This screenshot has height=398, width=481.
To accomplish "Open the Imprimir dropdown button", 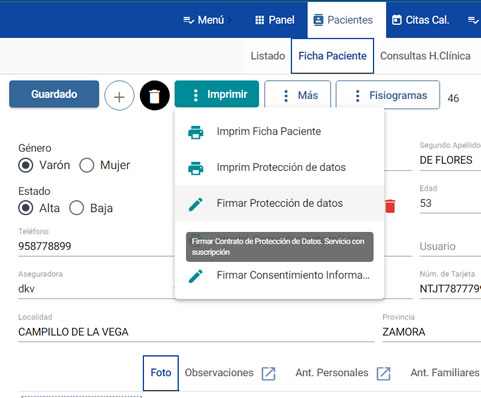I will point(217,94).
